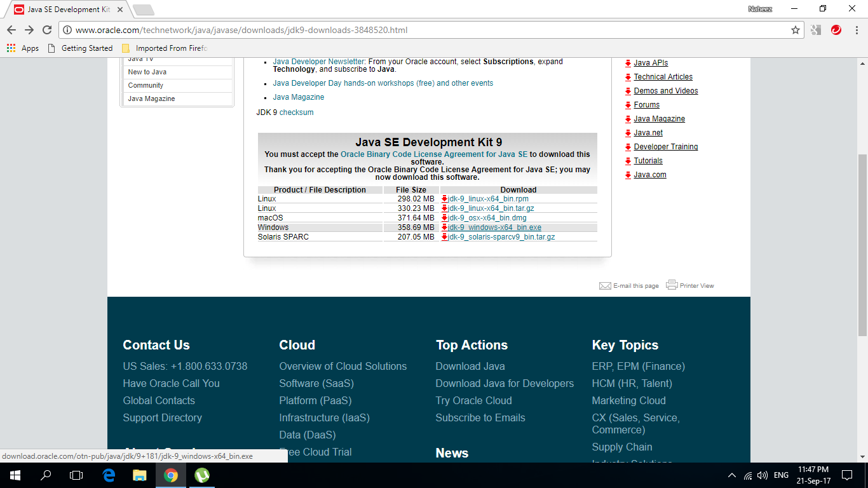This screenshot has height=488, width=868.
Task: Launch Microsoft Edge from the taskbar
Action: [109, 475]
